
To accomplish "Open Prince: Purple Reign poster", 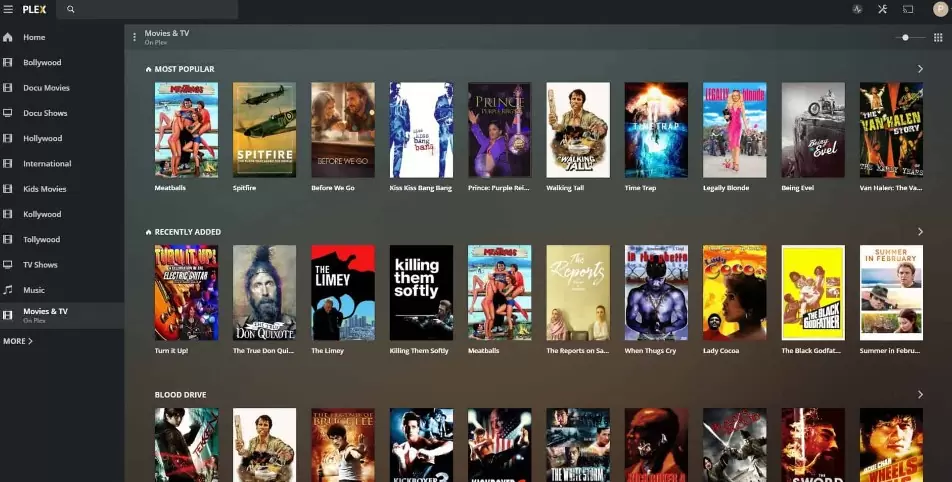I will (x=499, y=130).
